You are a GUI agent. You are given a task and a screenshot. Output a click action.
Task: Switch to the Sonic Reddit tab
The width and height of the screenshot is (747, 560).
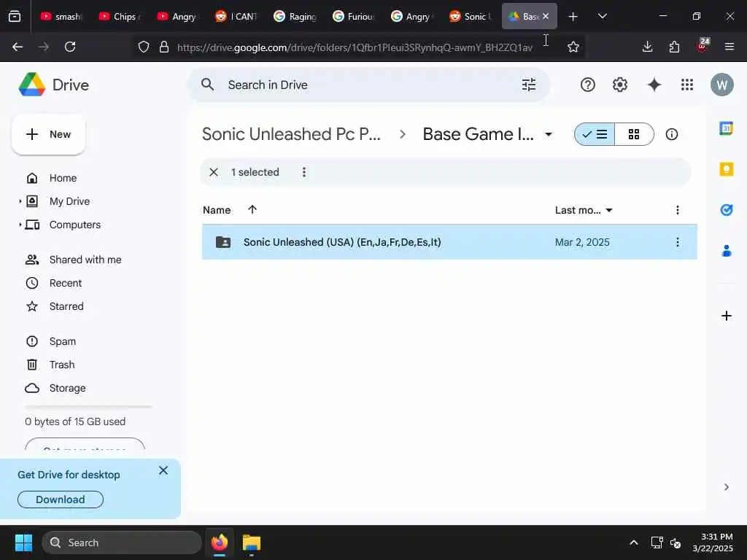pyautogui.click(x=471, y=16)
